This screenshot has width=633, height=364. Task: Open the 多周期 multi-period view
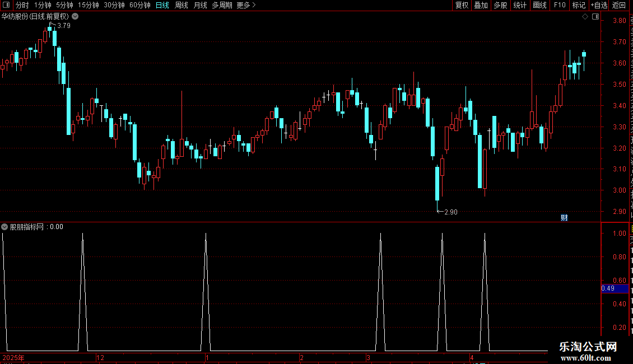tap(222, 5)
